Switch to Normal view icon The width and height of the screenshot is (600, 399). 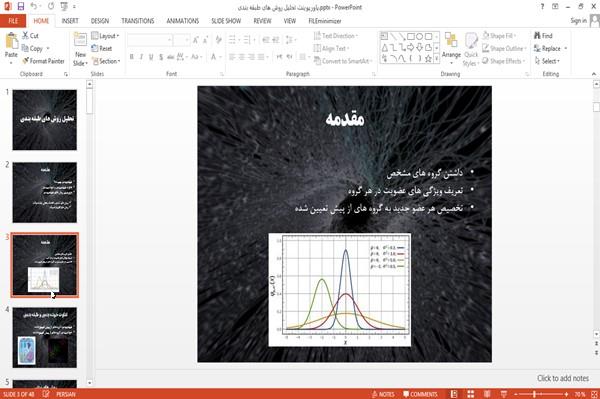coord(454,394)
